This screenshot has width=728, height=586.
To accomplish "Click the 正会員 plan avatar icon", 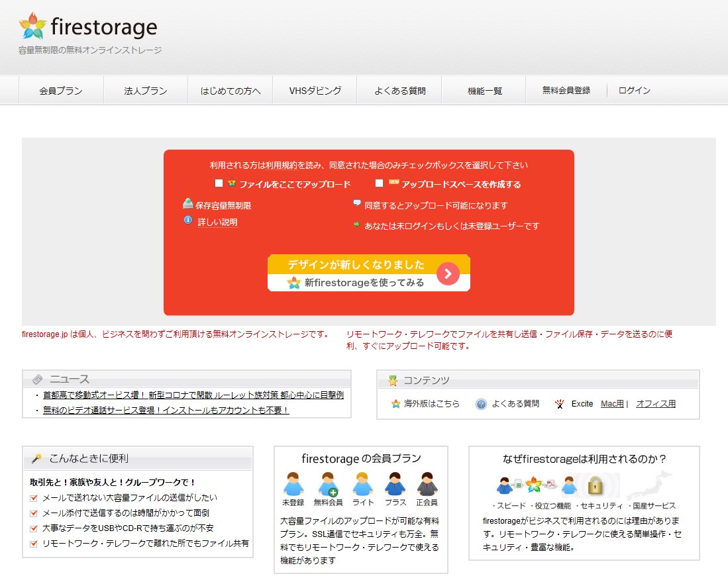I will click(427, 485).
